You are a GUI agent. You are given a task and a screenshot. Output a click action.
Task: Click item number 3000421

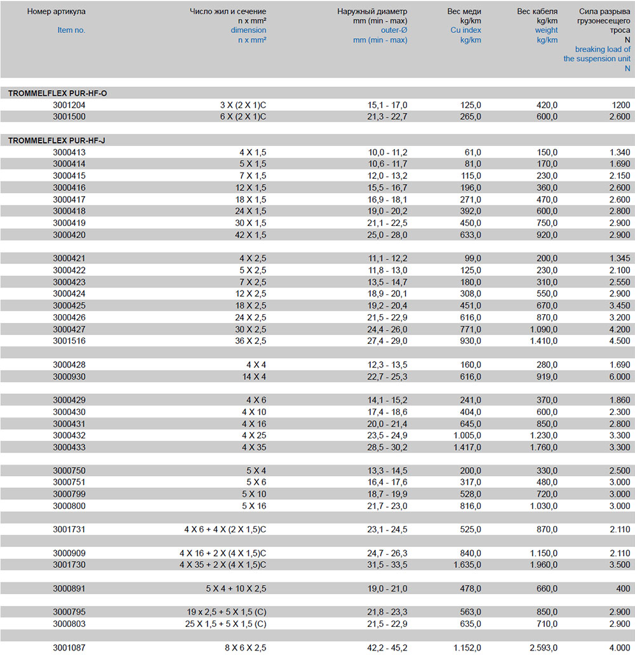pyautogui.click(x=69, y=258)
